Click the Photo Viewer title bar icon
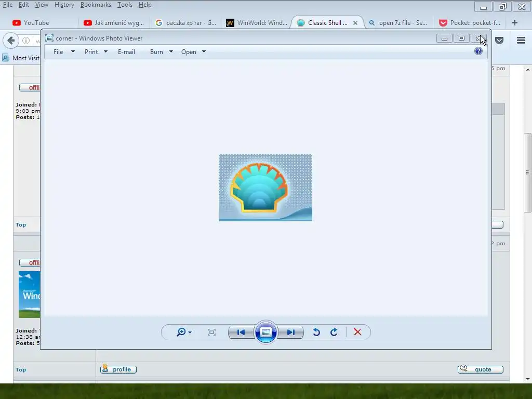This screenshot has height=399, width=532. tap(49, 38)
